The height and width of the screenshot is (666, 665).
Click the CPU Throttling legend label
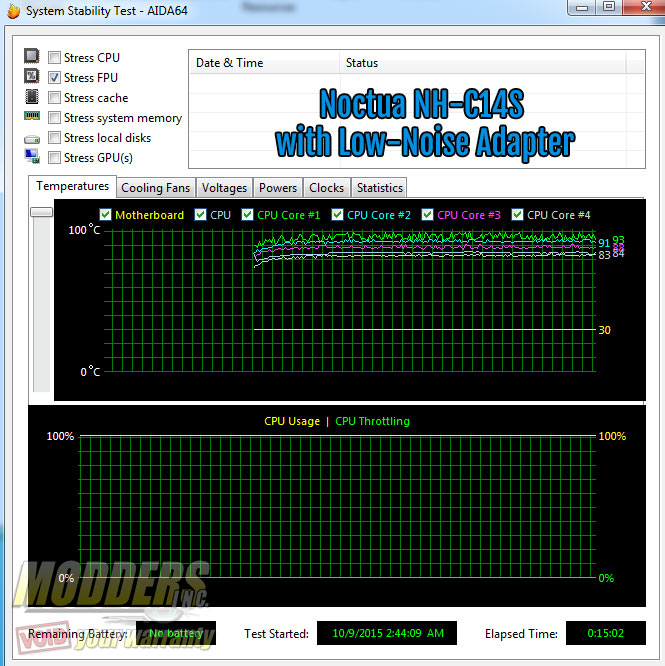[x=372, y=421]
